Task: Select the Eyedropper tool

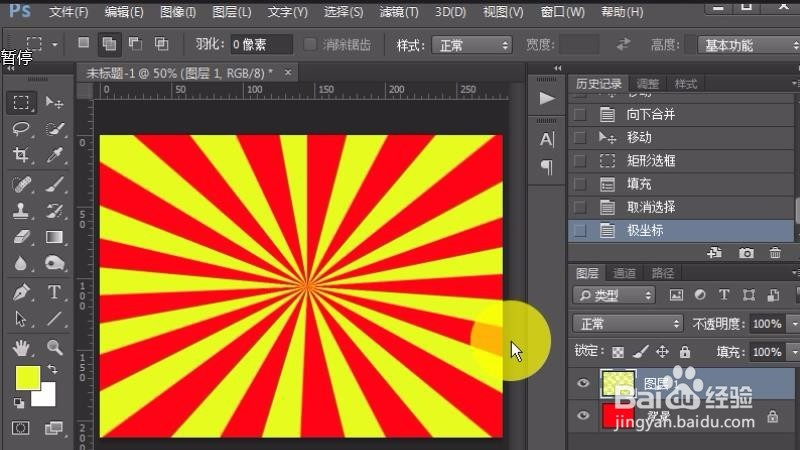Action: 54,155
